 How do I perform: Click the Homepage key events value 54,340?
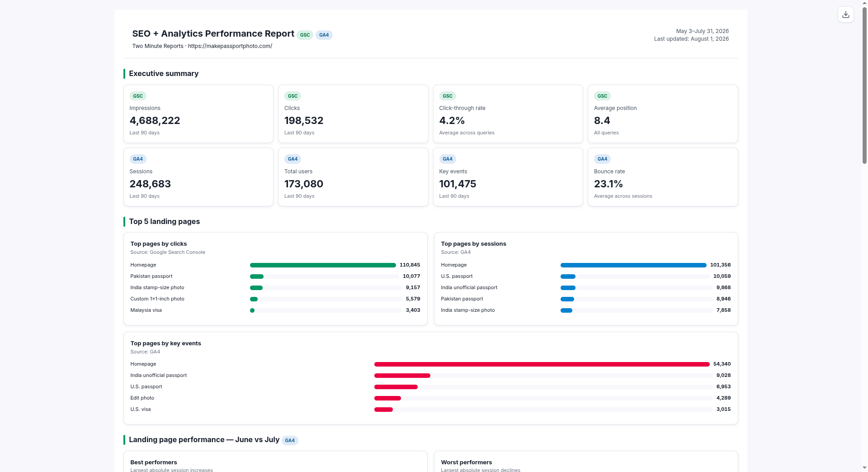pos(722,364)
